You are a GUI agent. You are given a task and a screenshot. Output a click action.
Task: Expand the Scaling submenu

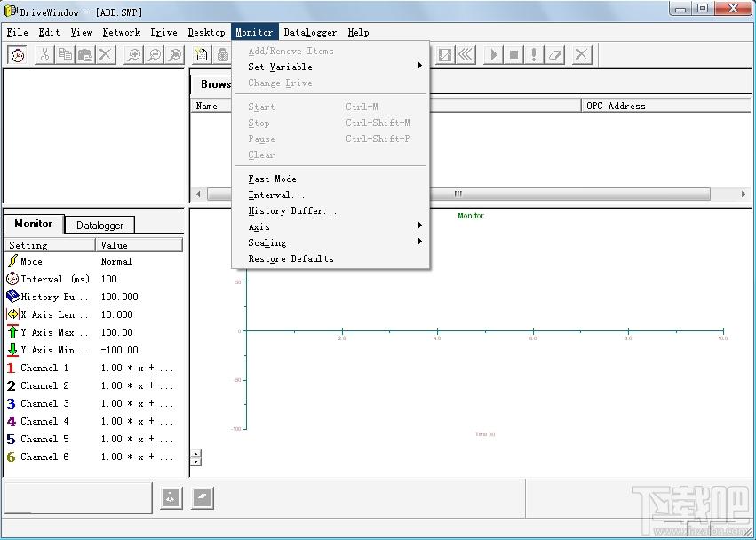pyautogui.click(x=330, y=242)
